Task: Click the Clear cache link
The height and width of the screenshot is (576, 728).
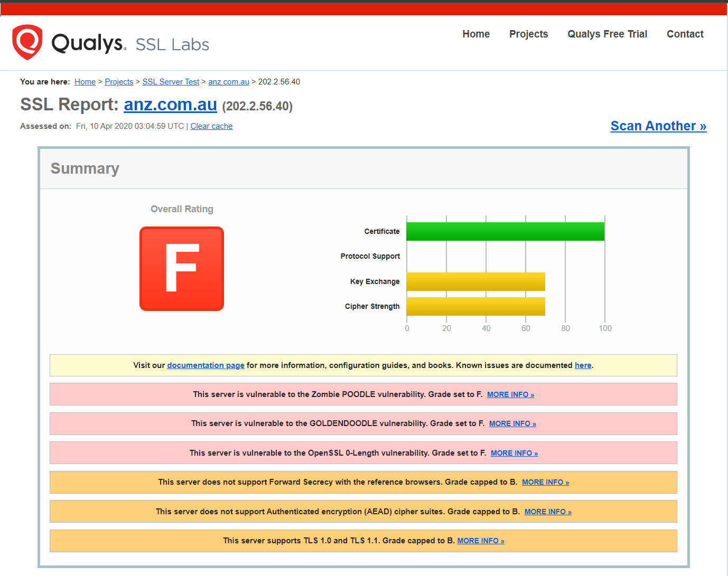Action: [211, 126]
